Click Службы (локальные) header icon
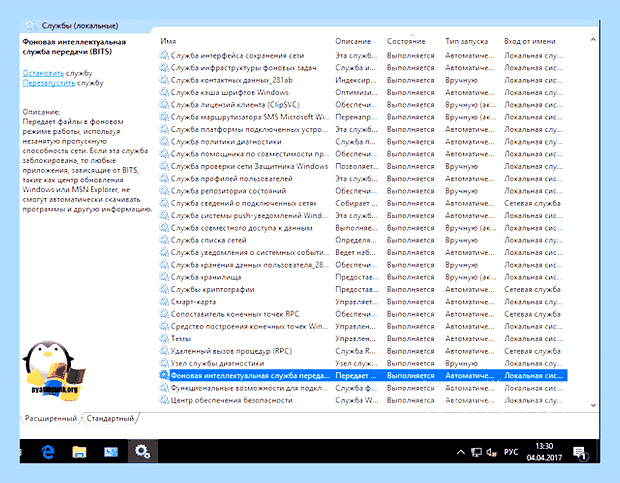Image resolution: width=620 pixels, height=483 pixels. [x=30, y=26]
